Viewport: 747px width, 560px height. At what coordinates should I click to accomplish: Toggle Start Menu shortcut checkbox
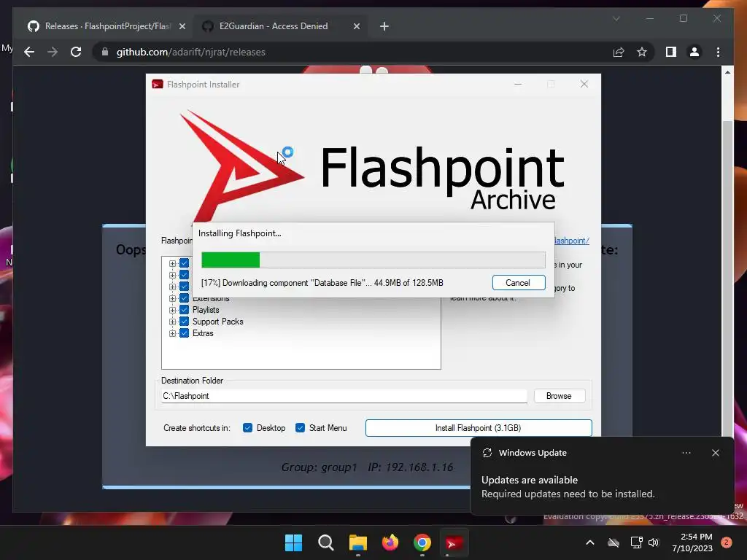point(300,427)
